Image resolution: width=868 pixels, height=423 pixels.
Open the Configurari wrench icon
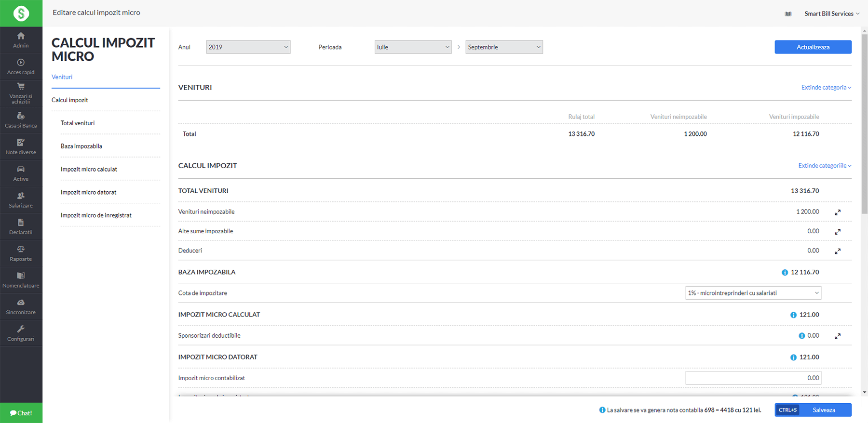click(21, 330)
